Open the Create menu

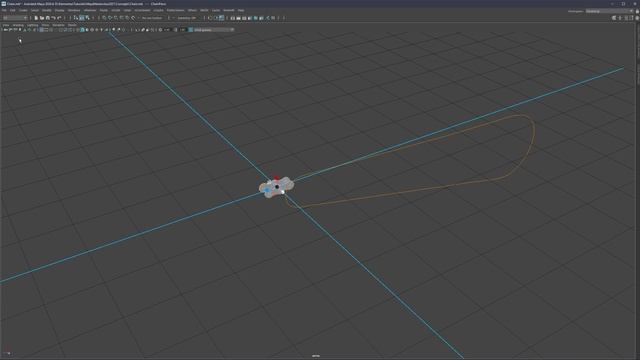coord(23,10)
